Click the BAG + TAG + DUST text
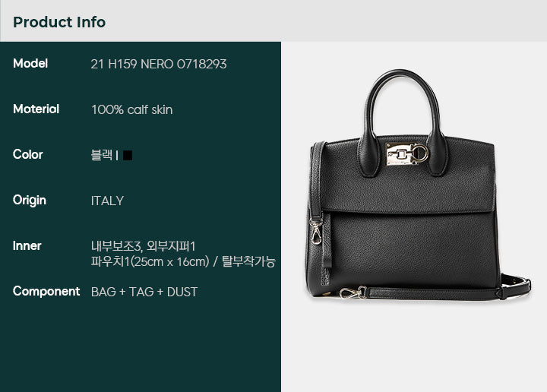 pyautogui.click(x=144, y=292)
